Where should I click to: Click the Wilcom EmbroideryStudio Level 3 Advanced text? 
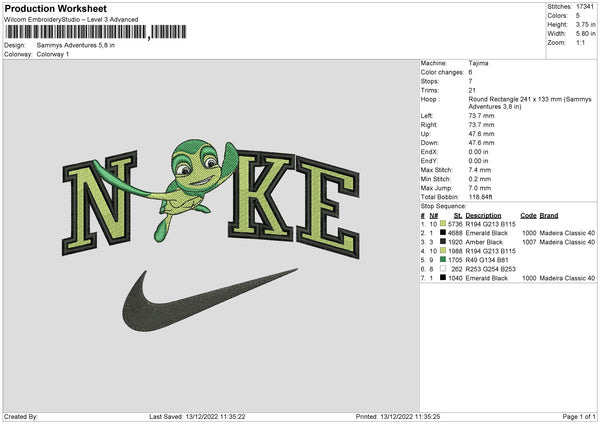pyautogui.click(x=71, y=20)
